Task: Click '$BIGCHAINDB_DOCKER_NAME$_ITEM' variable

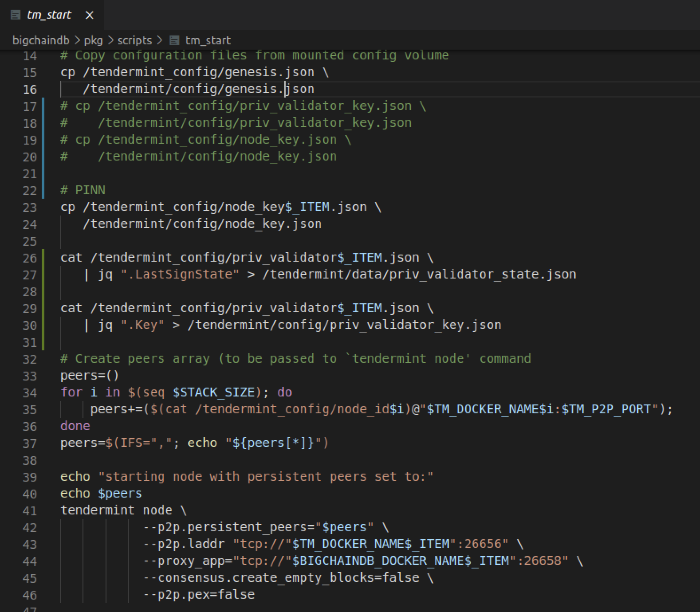Action: pyautogui.click(x=400, y=561)
